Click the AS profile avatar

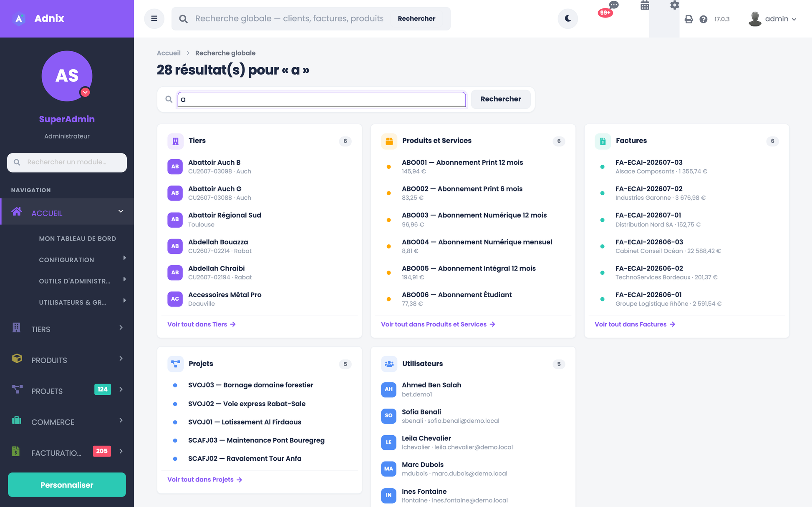coord(67,76)
